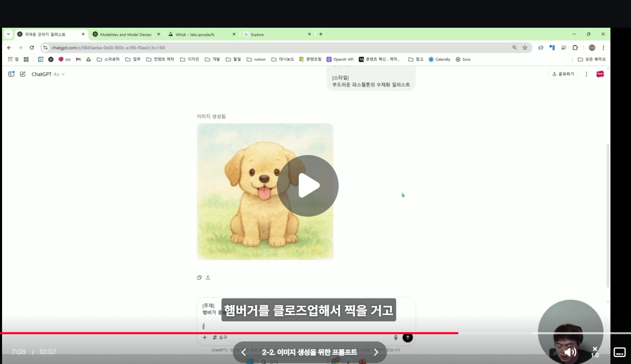This screenshot has width=631, height=364.
Task: Reload the ChatGPT page
Action: pos(32,48)
